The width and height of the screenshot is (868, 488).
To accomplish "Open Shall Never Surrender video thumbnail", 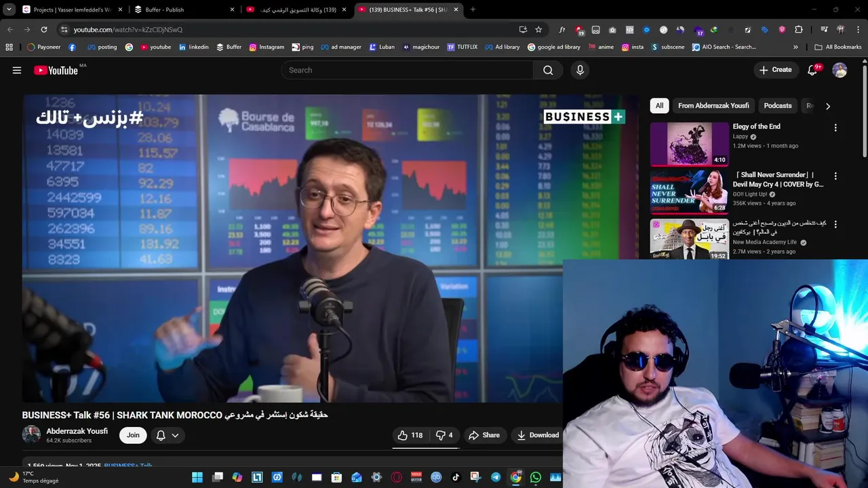I will 689,192.
